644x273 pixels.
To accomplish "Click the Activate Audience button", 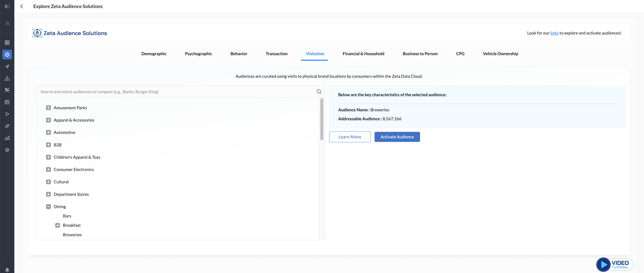I will click(x=397, y=137).
